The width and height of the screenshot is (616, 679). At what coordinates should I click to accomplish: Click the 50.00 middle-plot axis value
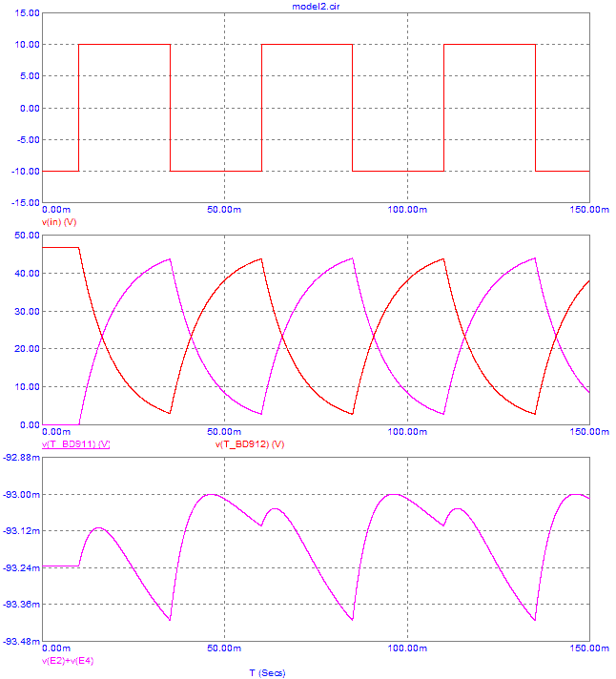[27, 236]
